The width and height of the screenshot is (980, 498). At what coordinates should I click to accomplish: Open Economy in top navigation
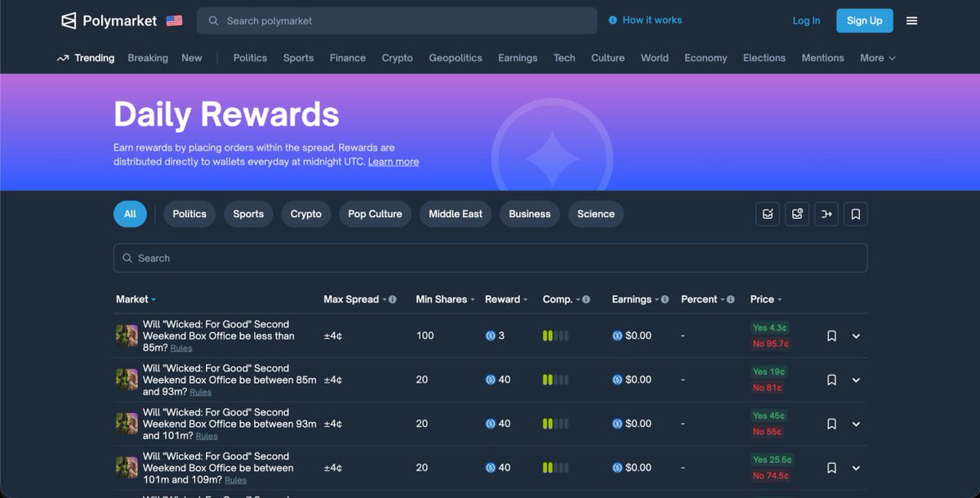point(706,58)
